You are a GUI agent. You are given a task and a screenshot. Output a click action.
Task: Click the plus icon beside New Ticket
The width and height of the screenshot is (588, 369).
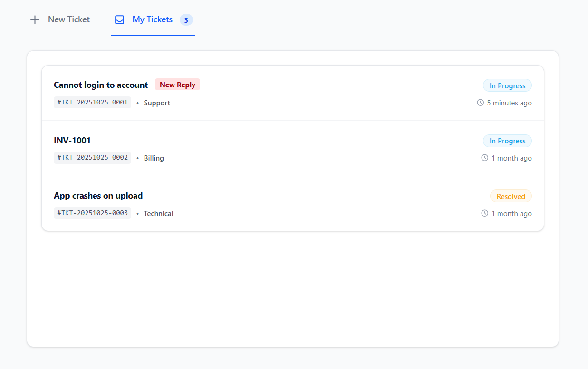pyautogui.click(x=35, y=20)
